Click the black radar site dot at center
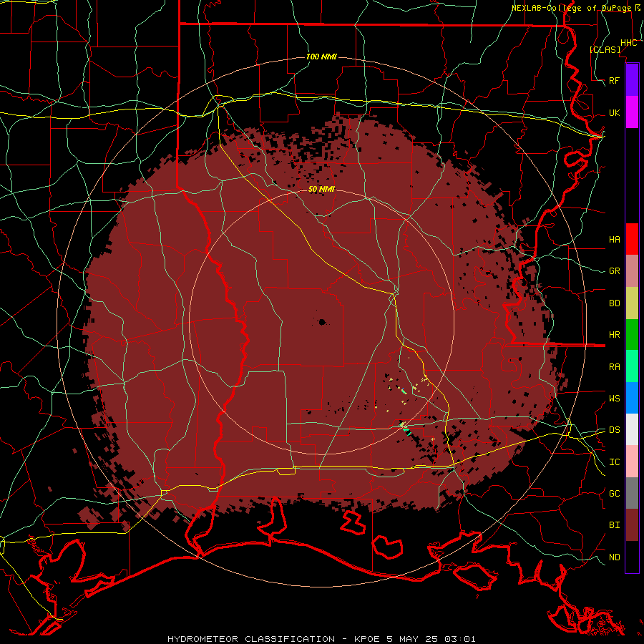 322,322
